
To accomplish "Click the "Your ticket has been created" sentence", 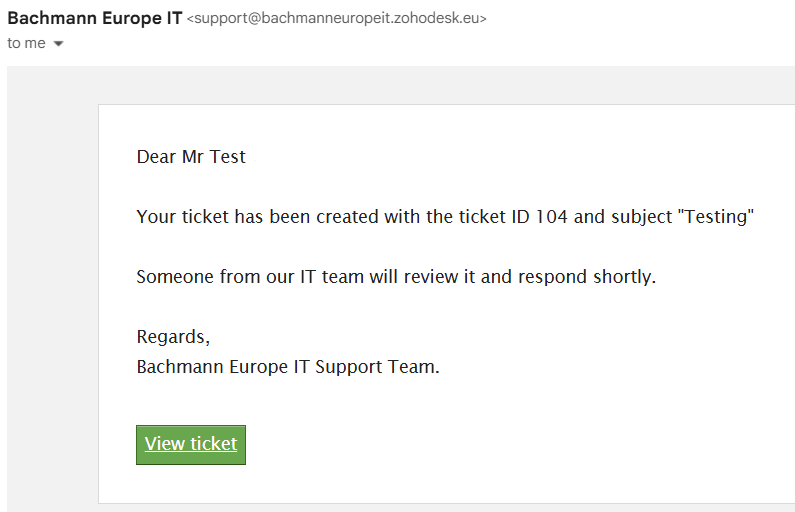I will coord(445,217).
